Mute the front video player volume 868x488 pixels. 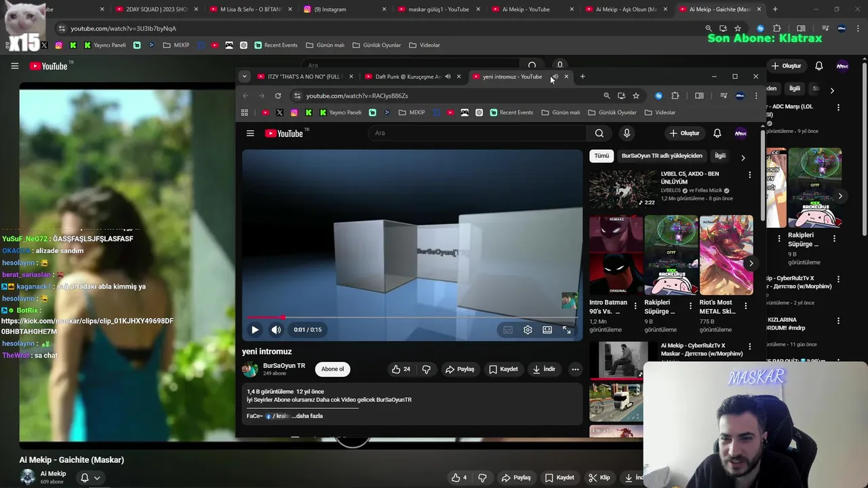pos(276,330)
